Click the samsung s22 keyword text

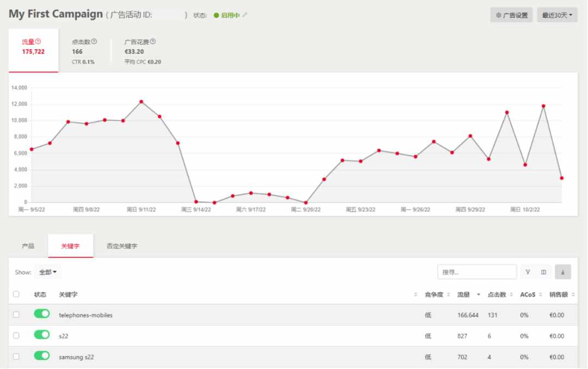click(x=76, y=357)
